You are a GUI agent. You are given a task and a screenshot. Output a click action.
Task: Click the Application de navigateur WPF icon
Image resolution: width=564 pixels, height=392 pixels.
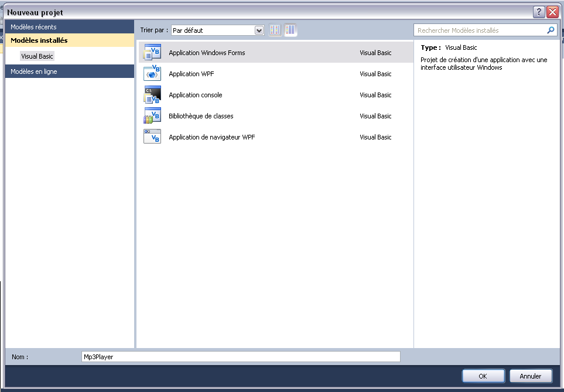(x=152, y=137)
